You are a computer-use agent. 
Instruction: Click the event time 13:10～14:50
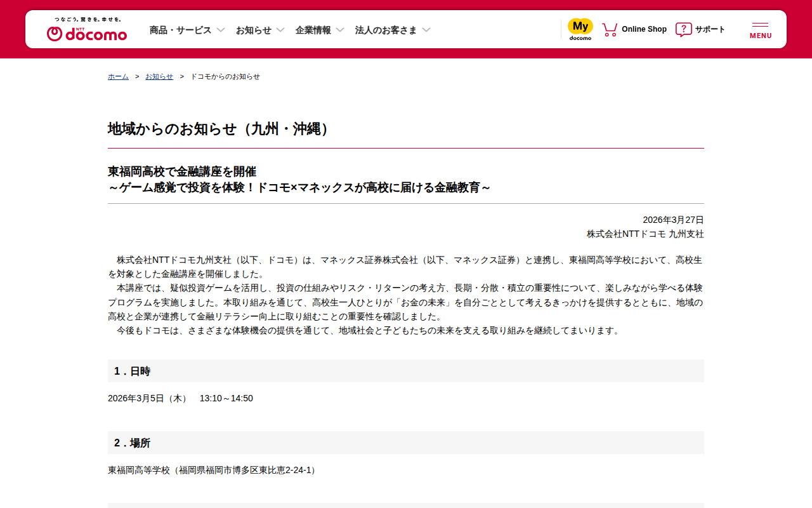(226, 398)
